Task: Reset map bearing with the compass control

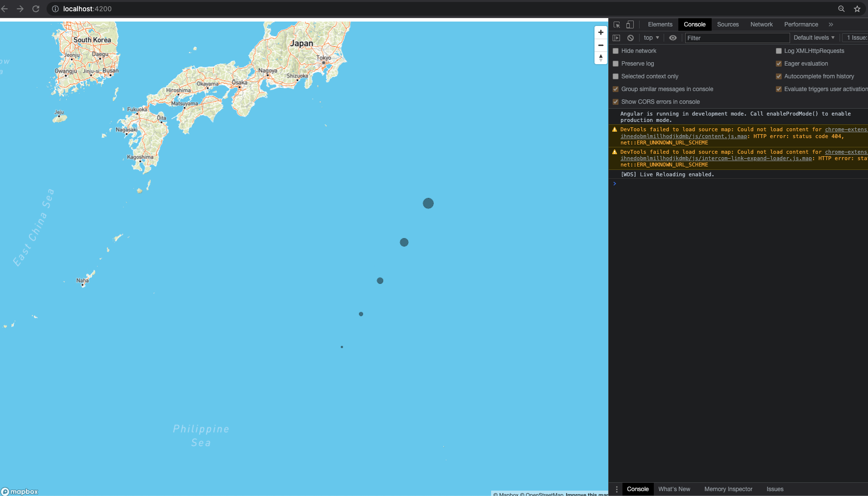Action: (600, 58)
